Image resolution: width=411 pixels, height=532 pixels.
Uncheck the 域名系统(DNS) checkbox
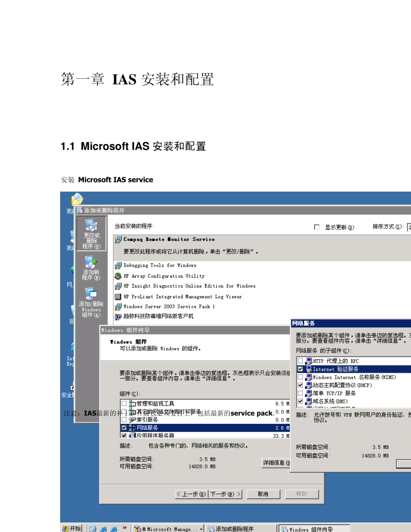(300, 401)
